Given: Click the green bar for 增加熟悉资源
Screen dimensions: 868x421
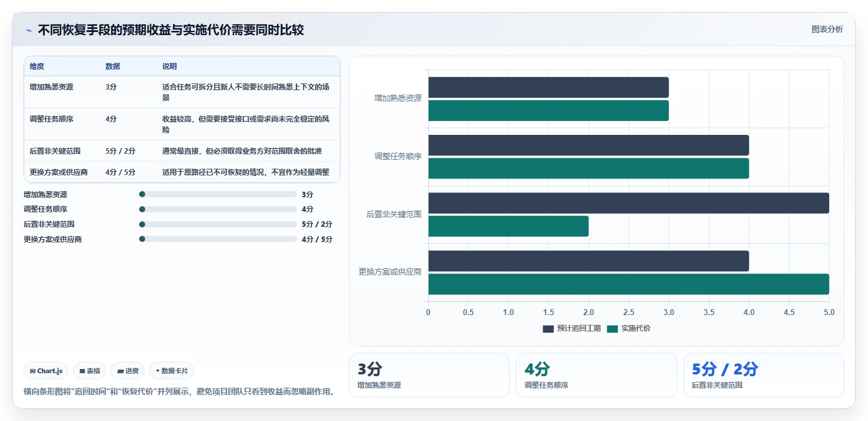Looking at the screenshot, I should click(x=549, y=111).
